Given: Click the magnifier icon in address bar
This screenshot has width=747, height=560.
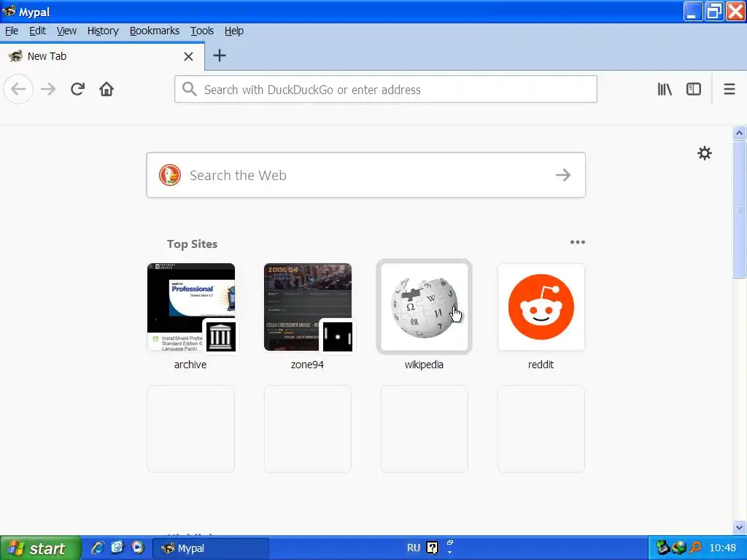Looking at the screenshot, I should [x=189, y=89].
